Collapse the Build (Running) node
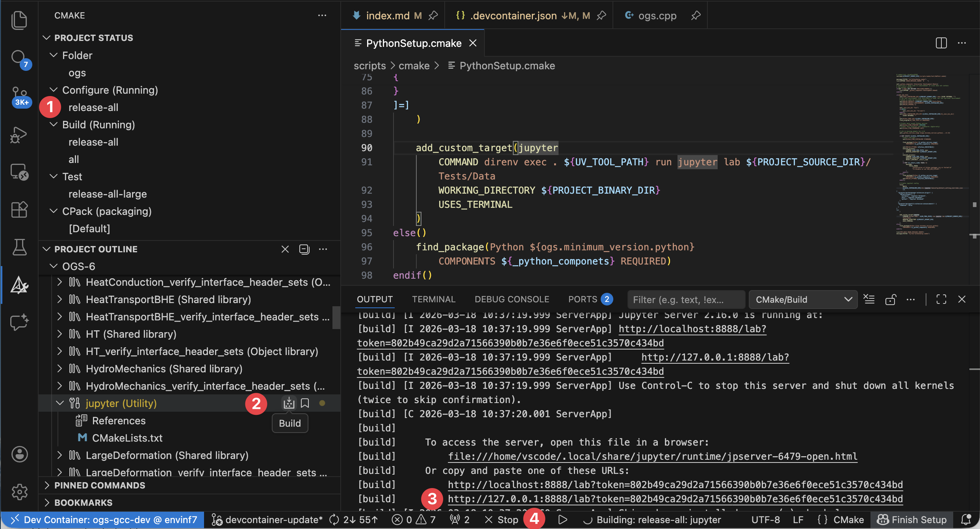This screenshot has height=529, width=980. 54,124
